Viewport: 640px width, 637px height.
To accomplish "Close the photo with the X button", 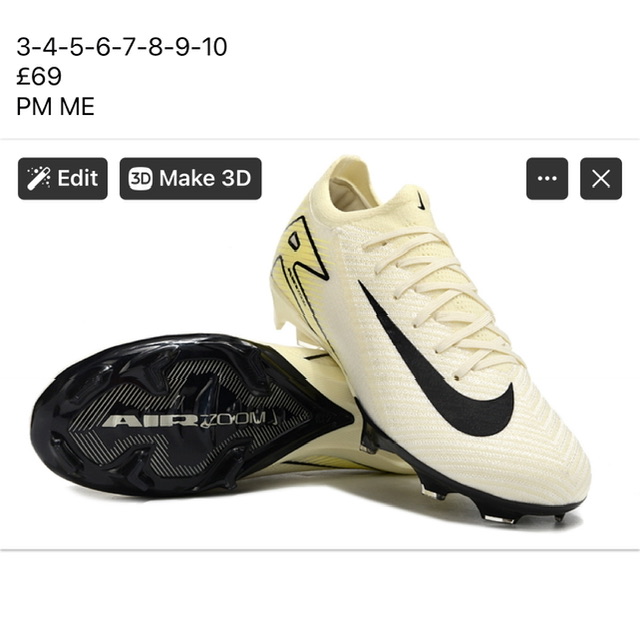I will coord(601,178).
